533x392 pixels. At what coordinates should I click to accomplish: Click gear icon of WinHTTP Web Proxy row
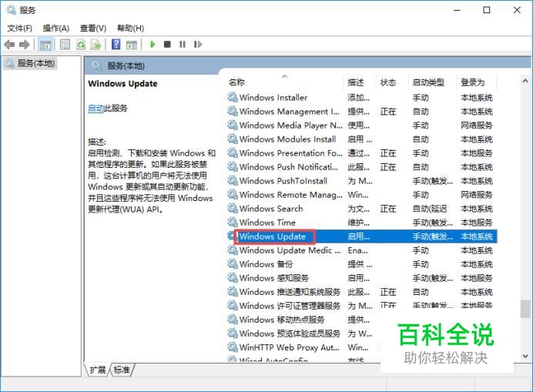pos(233,347)
